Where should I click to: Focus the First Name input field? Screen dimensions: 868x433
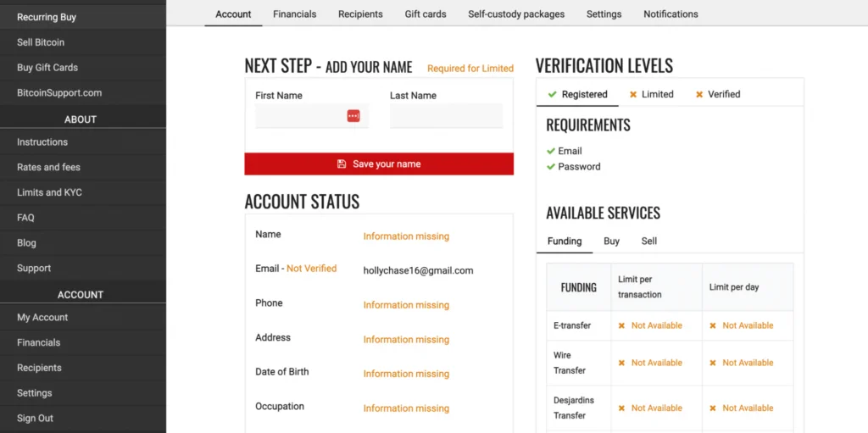tap(312, 116)
